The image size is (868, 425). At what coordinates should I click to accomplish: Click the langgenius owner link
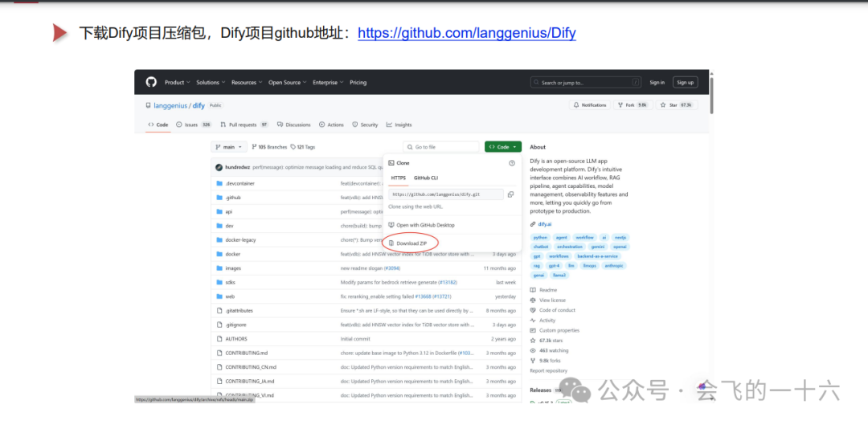coord(170,105)
